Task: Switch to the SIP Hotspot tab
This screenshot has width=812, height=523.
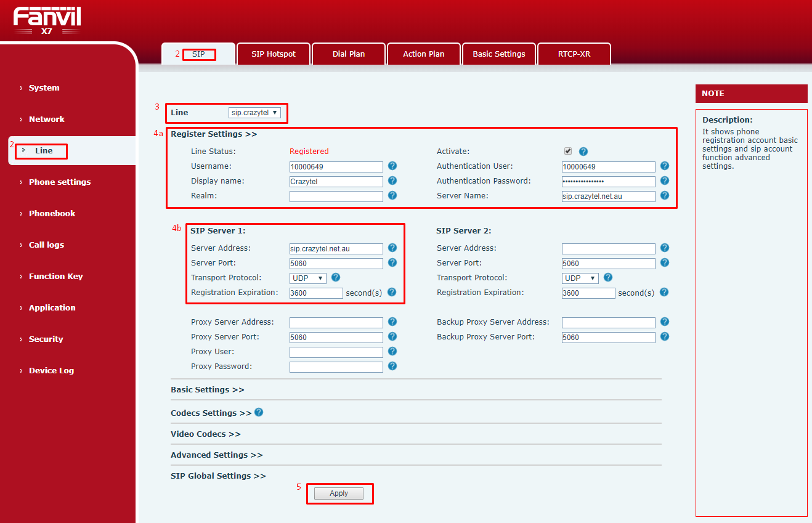Action: [274, 54]
